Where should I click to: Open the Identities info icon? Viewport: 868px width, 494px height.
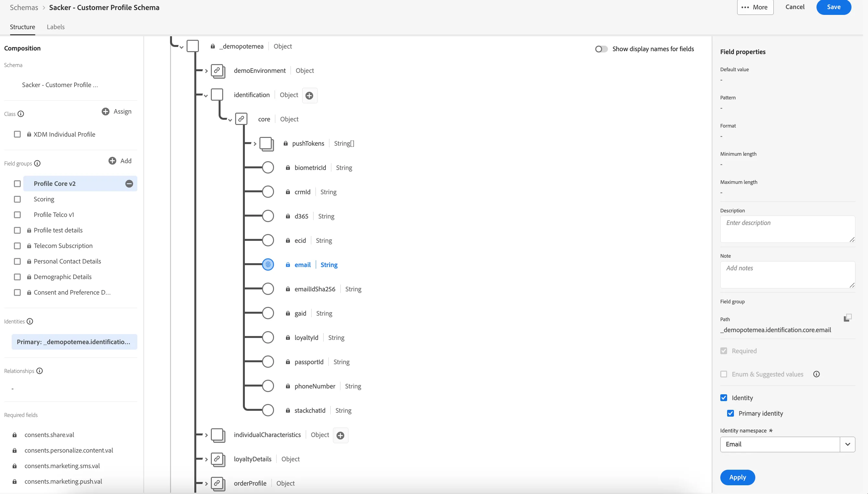tap(30, 321)
